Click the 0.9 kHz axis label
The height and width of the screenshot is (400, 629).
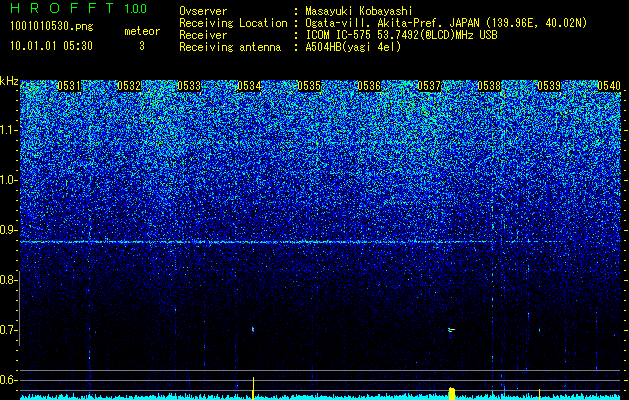9,230
